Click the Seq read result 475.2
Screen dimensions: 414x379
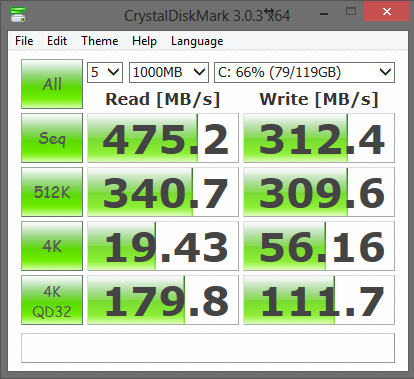click(x=163, y=138)
